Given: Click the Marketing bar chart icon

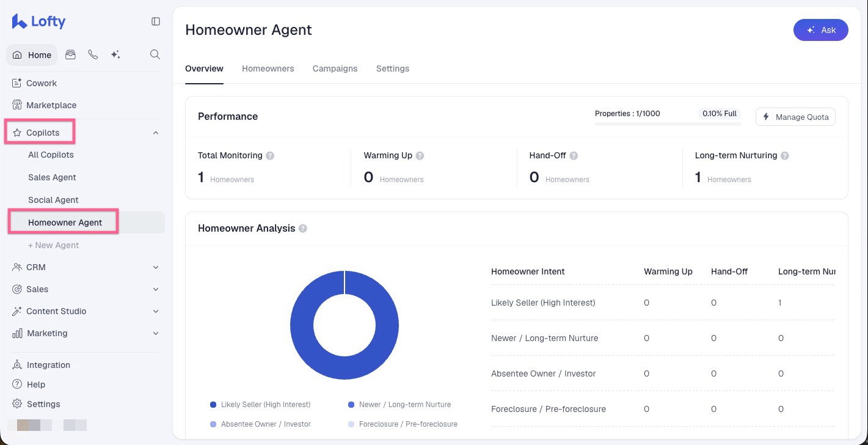Looking at the screenshot, I should click(17, 333).
